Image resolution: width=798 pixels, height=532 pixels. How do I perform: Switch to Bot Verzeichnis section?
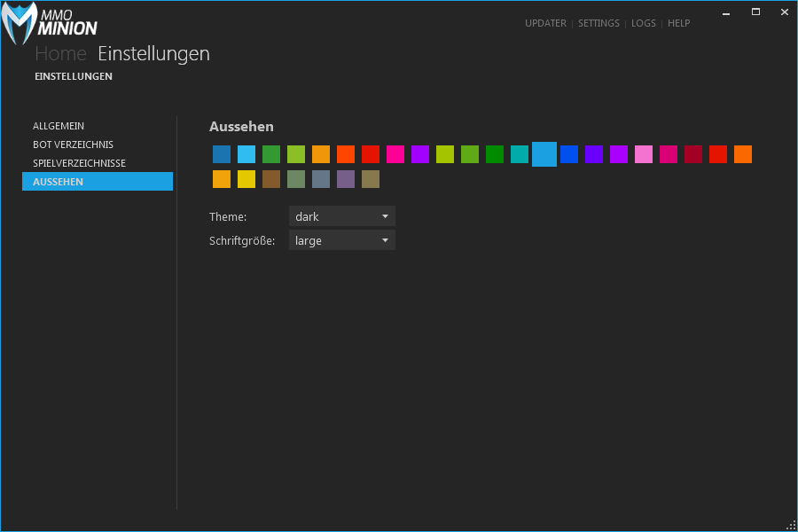click(x=73, y=145)
